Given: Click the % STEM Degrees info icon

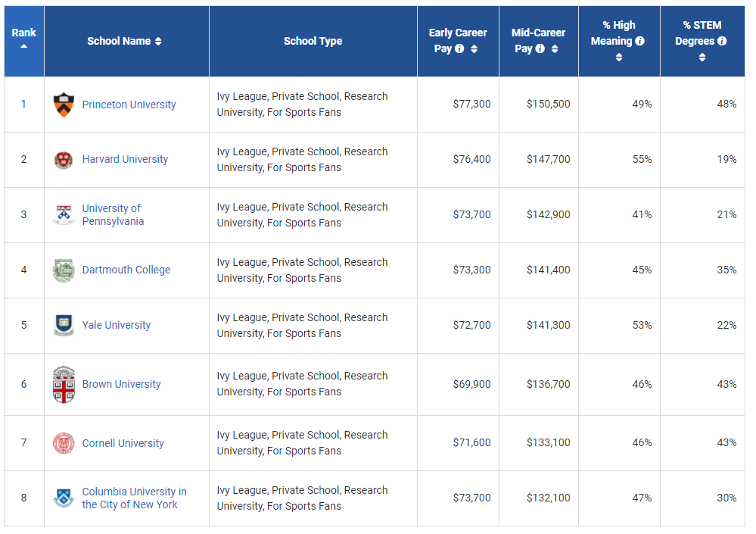Looking at the screenshot, I should click(x=722, y=42).
